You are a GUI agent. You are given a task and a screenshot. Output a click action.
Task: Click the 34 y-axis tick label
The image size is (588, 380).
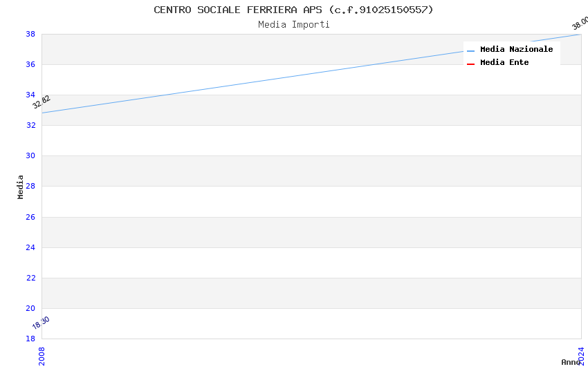pos(30,95)
